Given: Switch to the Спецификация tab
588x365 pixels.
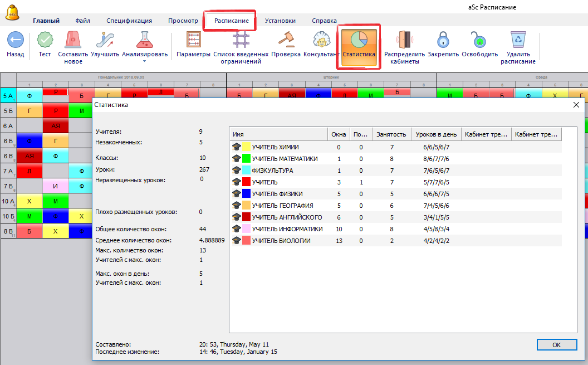Looking at the screenshot, I should [129, 21].
